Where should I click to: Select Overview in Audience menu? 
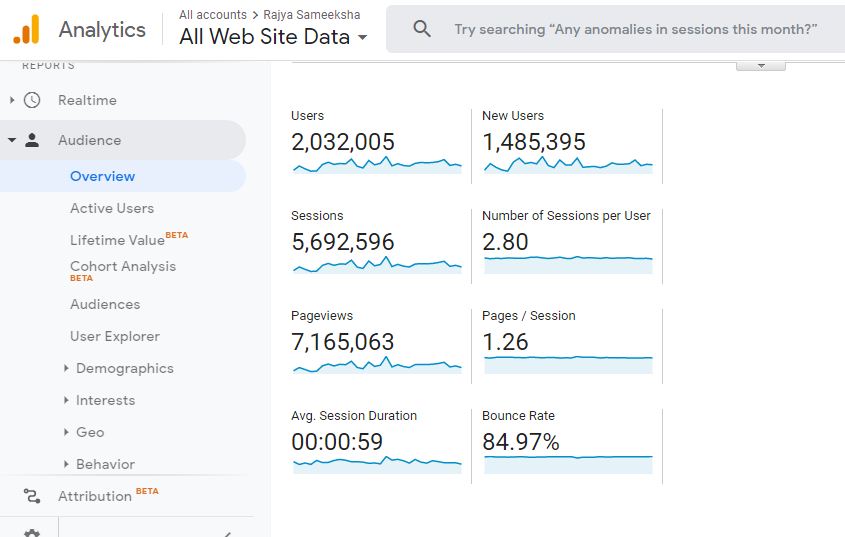pos(102,176)
